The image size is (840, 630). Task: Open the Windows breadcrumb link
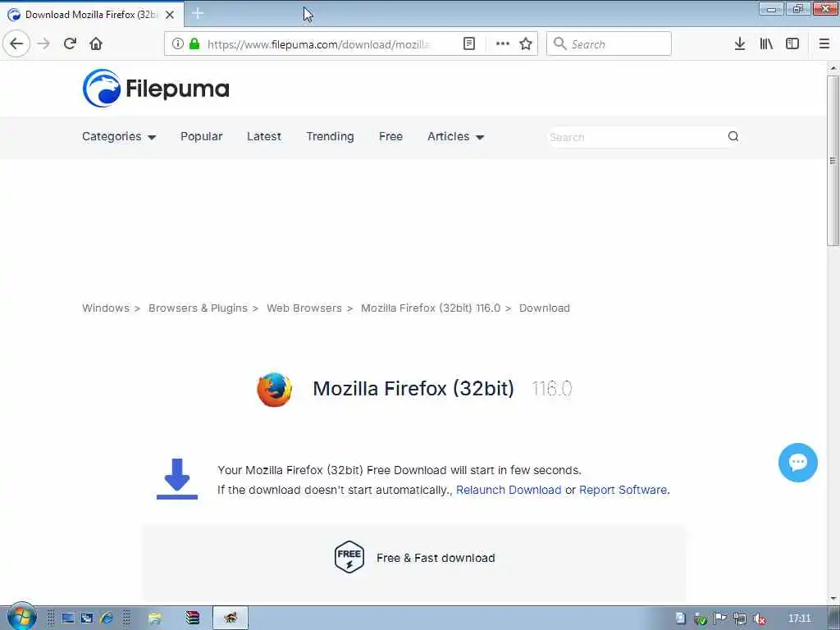pos(106,308)
